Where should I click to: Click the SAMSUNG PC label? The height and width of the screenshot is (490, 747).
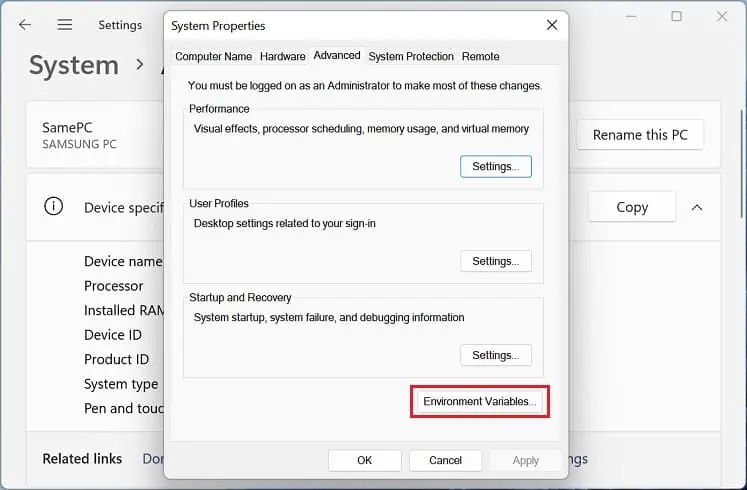click(79, 144)
